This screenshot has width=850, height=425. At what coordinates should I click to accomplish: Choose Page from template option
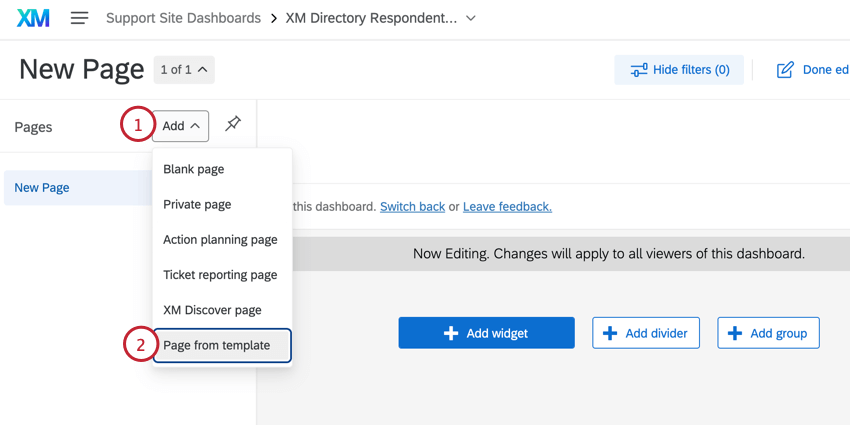tap(217, 345)
